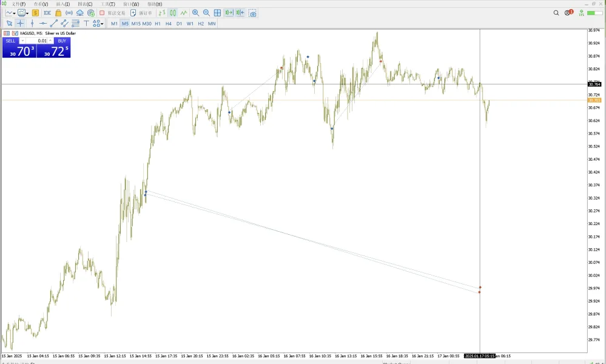This screenshot has width=606, height=364.
Task: Select the crosshair cursor tool
Action: (21, 24)
